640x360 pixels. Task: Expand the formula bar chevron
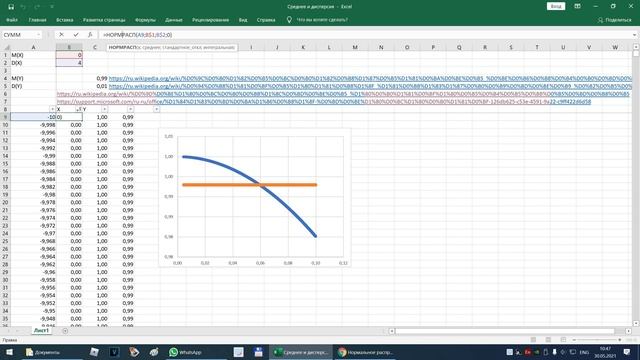coord(635,35)
